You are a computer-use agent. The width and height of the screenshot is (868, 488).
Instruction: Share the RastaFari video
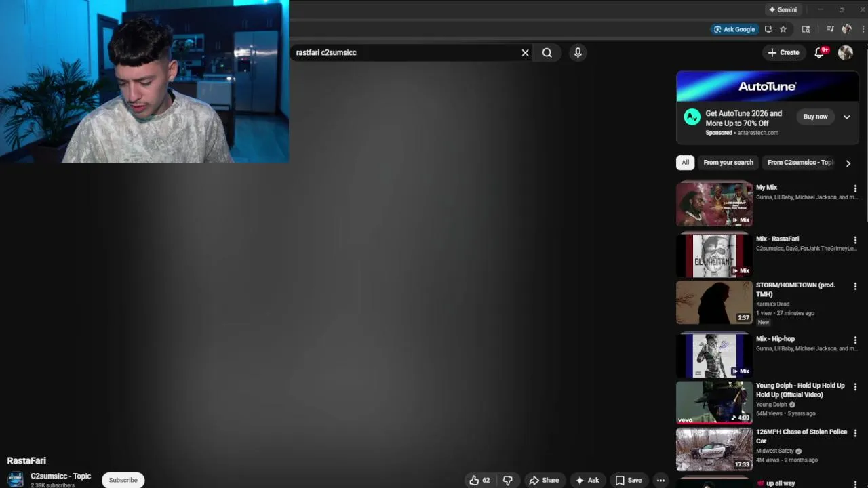544,480
